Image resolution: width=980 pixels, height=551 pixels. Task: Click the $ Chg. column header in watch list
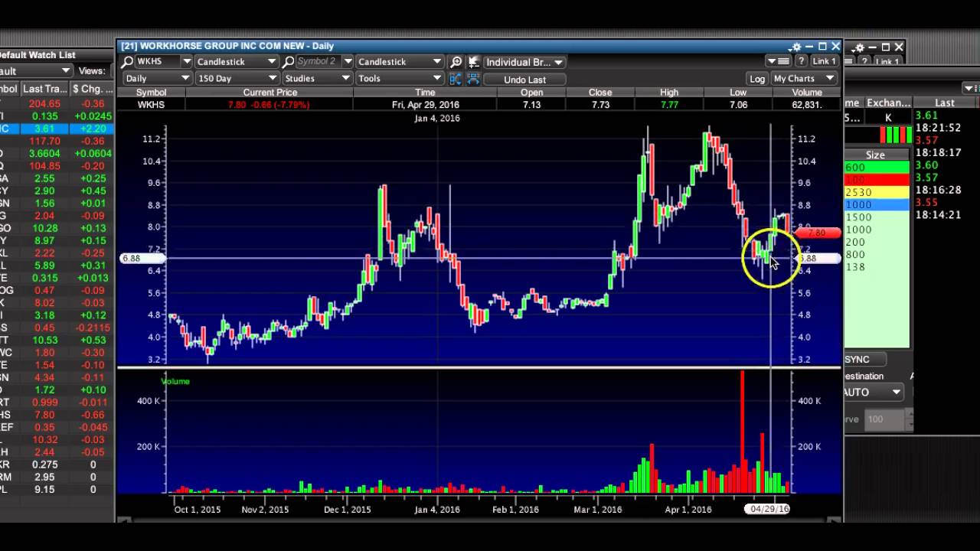pyautogui.click(x=93, y=90)
